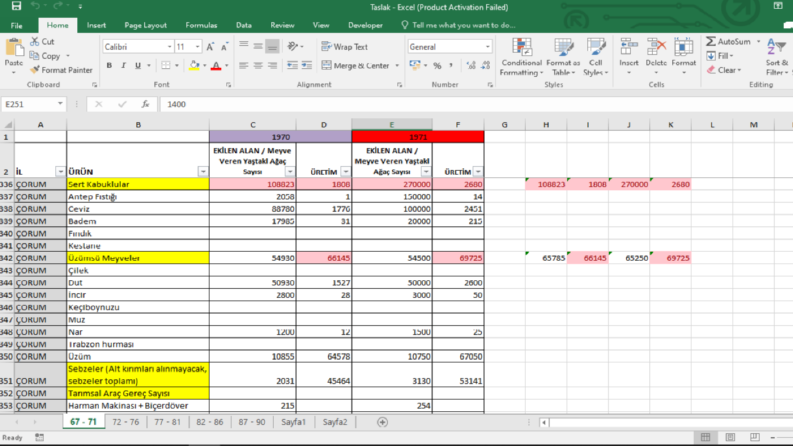
Task: Click Orientation text angle icon
Action: pyautogui.click(x=293, y=47)
